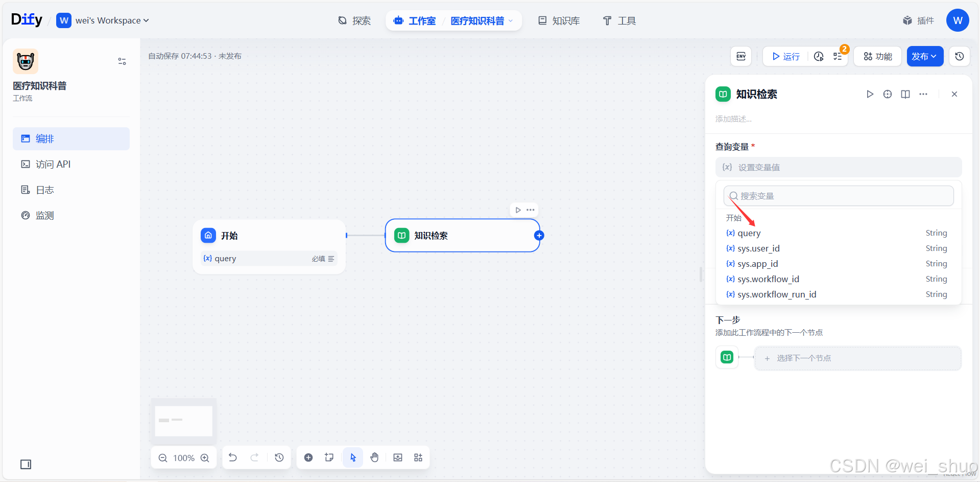This screenshot has width=980, height=482.
Task: View run history clock icon
Action: pyautogui.click(x=819, y=56)
